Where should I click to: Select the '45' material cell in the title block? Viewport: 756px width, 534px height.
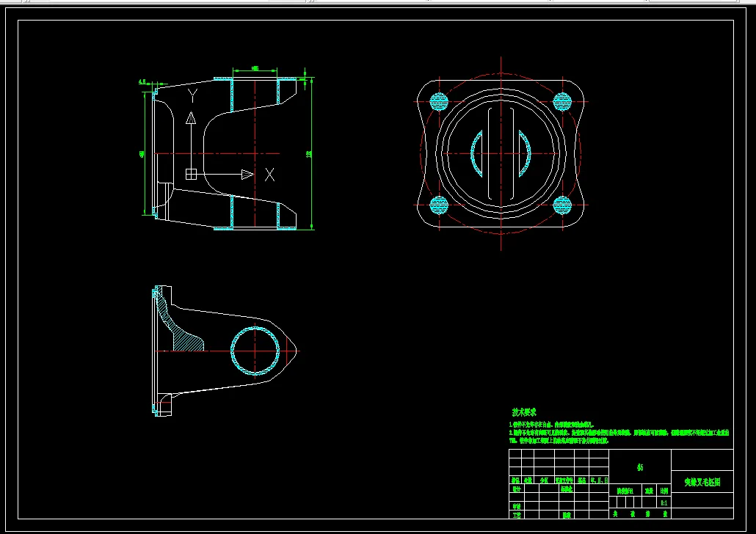(x=640, y=467)
